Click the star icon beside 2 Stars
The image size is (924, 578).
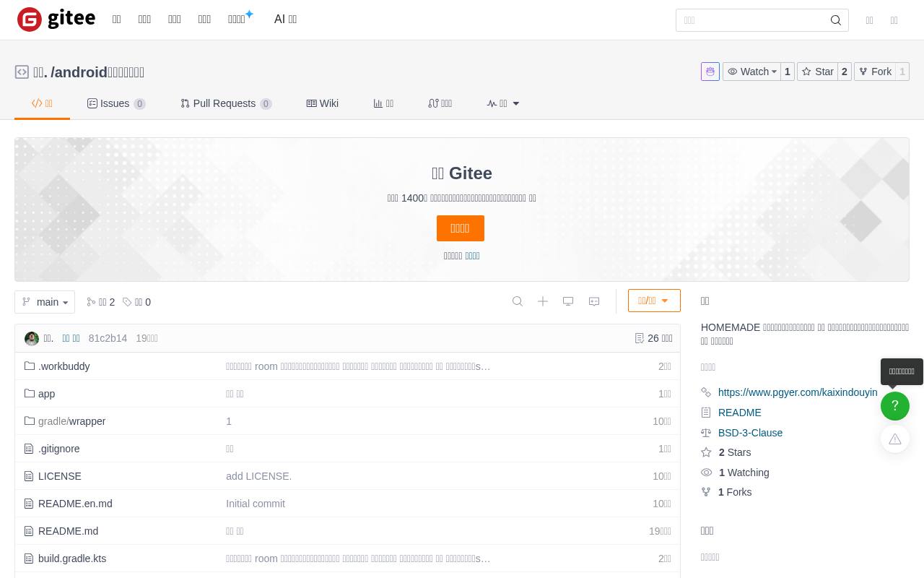pos(706,452)
